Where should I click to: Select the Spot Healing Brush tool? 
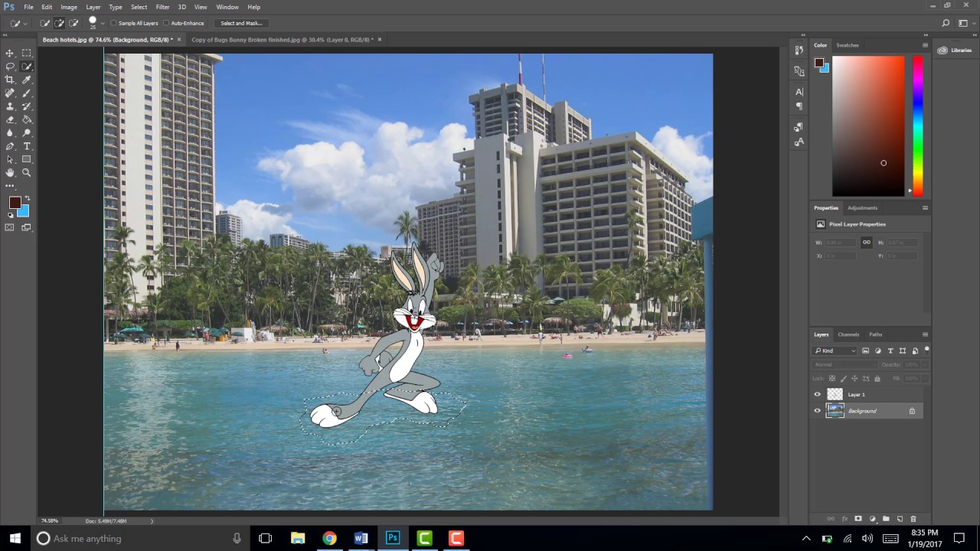(x=10, y=93)
